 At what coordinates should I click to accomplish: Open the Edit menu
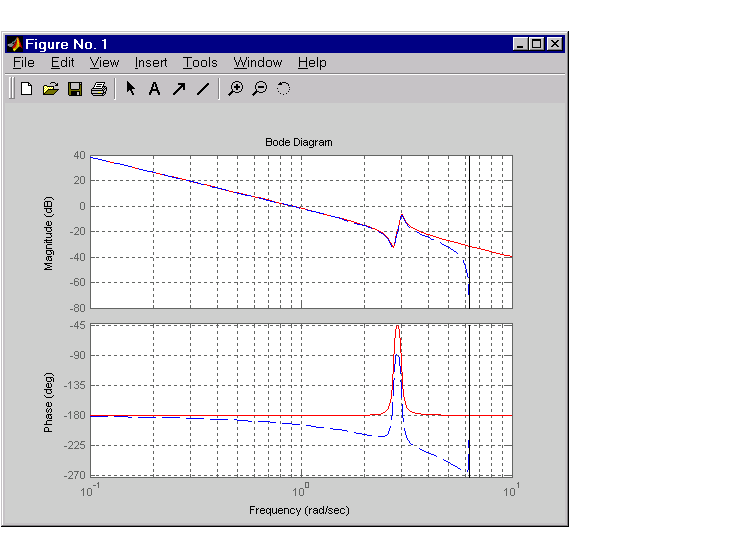62,62
